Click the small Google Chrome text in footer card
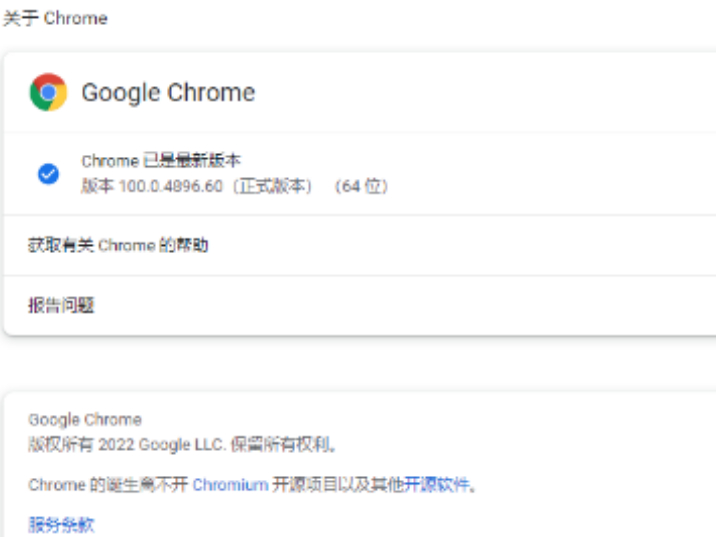Screen dimensions: 716x537 (85, 419)
